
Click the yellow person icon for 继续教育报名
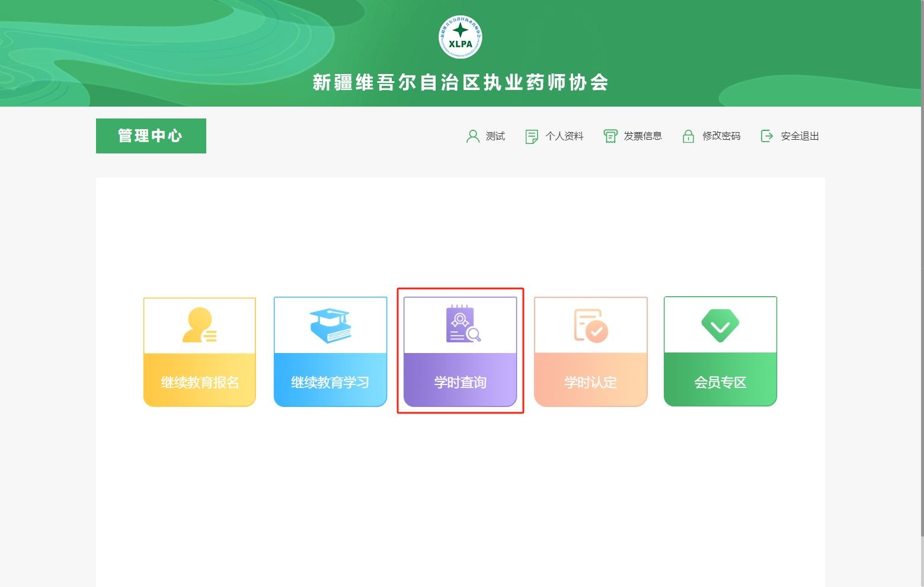pos(199,325)
